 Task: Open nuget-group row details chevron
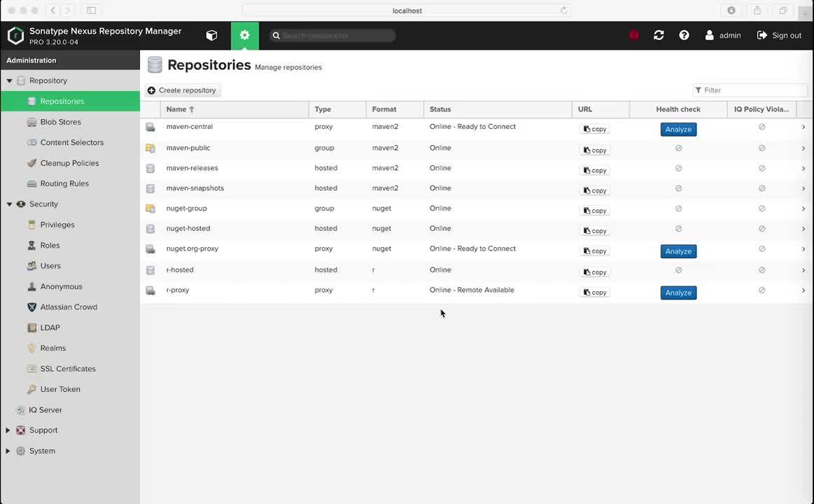(803, 209)
